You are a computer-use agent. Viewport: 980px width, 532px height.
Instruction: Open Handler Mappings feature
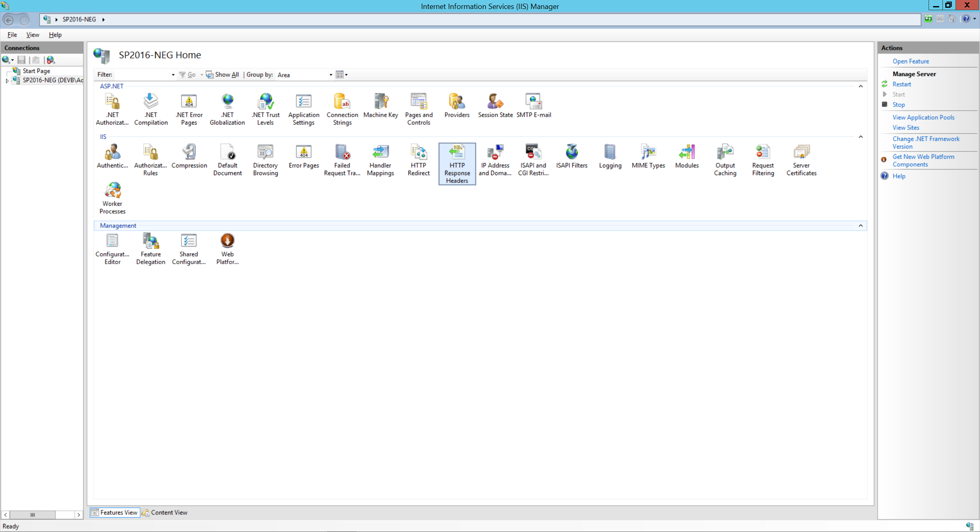(381, 160)
